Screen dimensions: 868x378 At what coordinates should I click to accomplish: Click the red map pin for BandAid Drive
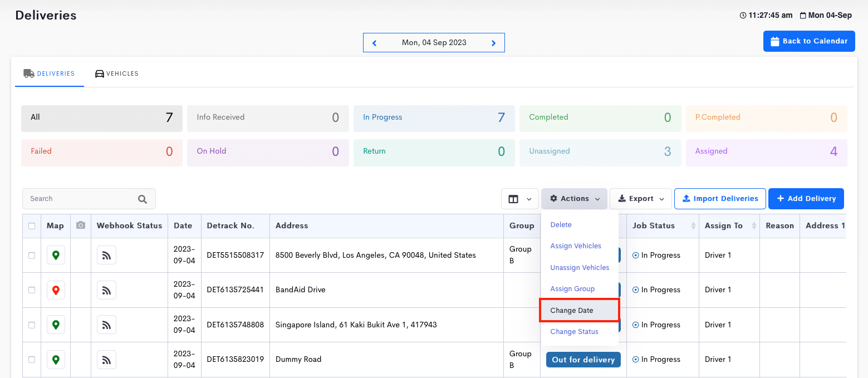56,290
